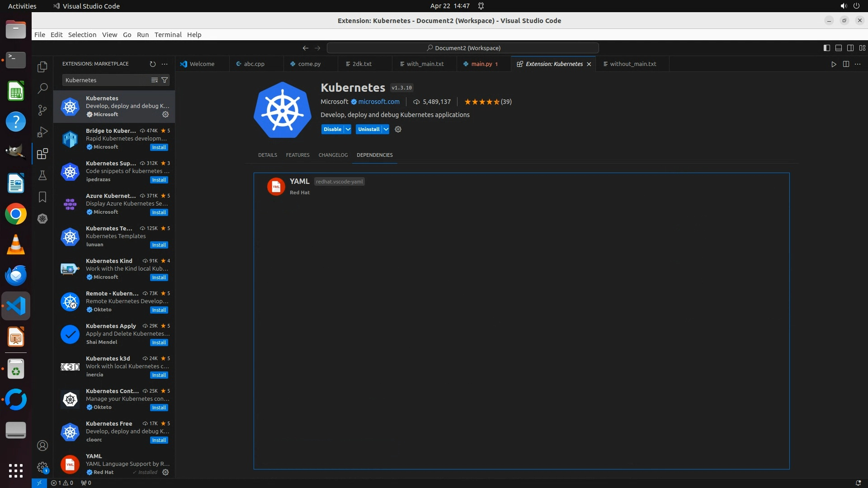Toggle the bottom panel layout
The width and height of the screenshot is (868, 488).
coord(839,48)
